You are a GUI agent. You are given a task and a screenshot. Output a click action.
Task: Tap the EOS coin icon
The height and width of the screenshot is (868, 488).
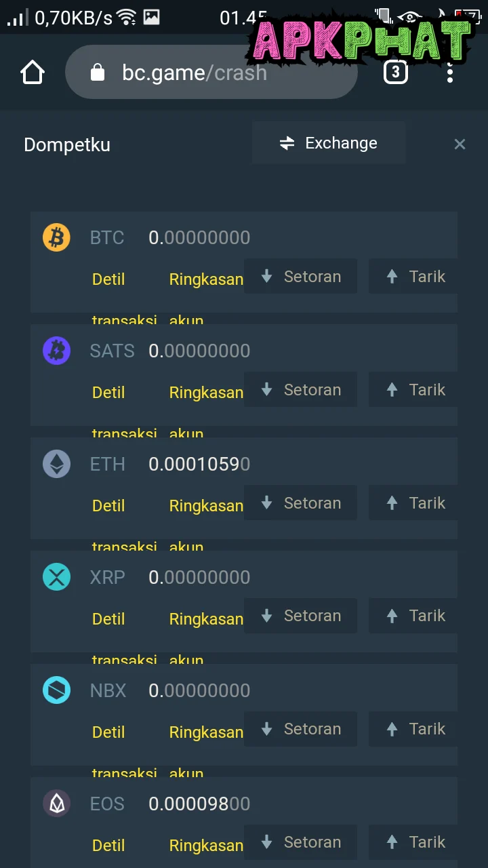56,804
